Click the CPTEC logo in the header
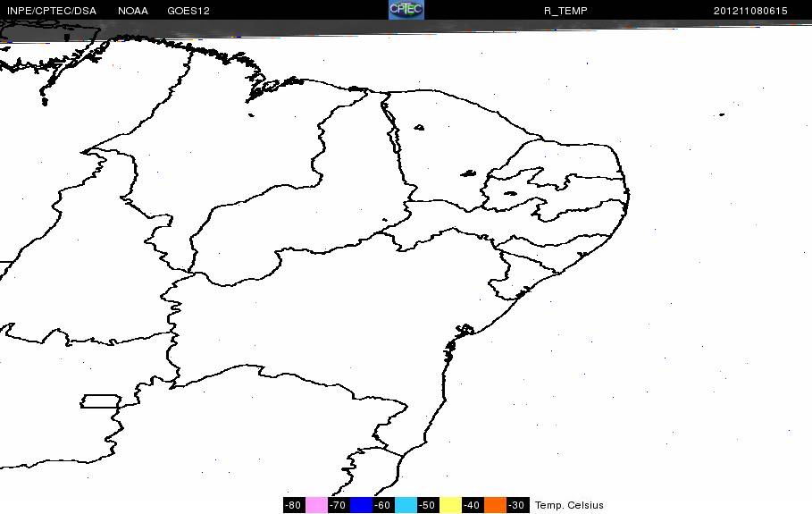The image size is (812, 514). tap(406, 10)
